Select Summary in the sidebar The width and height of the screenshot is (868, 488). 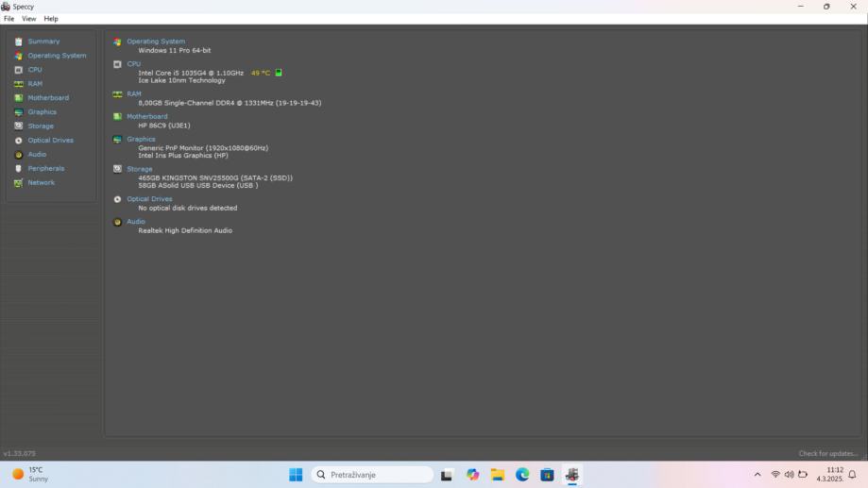pyautogui.click(x=43, y=42)
